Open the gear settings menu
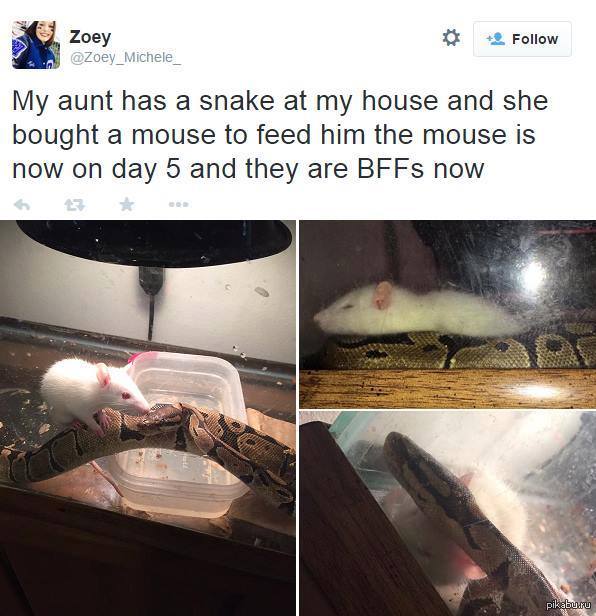The width and height of the screenshot is (596, 616). [451, 38]
